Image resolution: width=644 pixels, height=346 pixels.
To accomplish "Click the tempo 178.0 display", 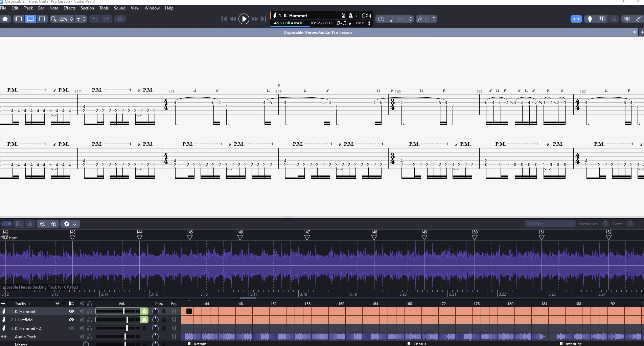I will [x=357, y=23].
